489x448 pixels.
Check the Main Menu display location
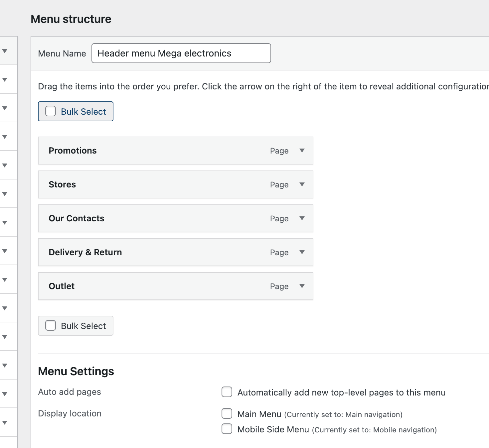(x=227, y=414)
